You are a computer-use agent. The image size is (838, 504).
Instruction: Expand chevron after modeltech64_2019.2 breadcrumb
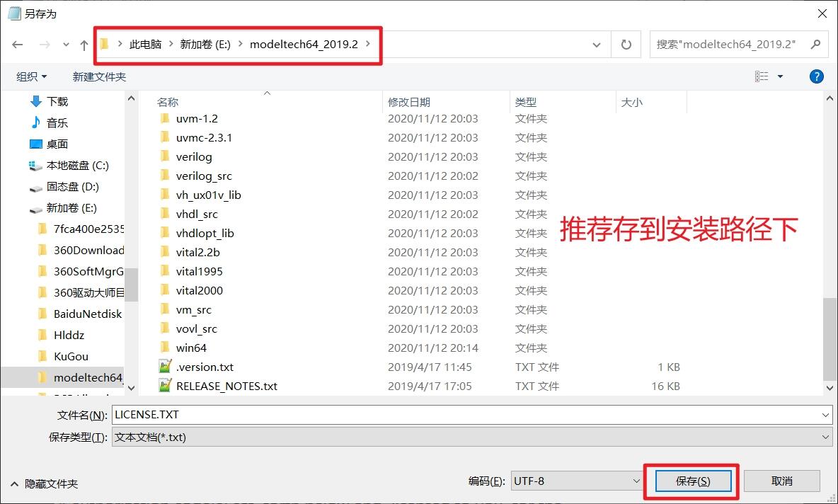click(368, 44)
